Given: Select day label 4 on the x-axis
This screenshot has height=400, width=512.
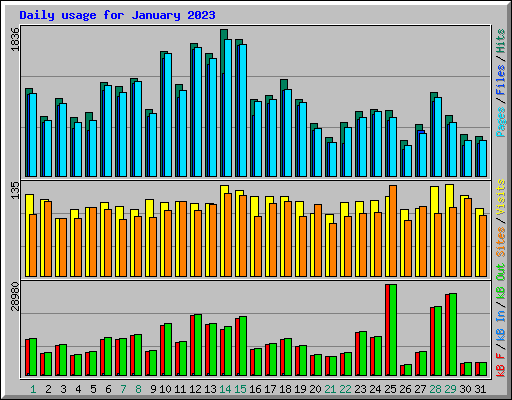Looking at the screenshot, I should pos(78,389).
